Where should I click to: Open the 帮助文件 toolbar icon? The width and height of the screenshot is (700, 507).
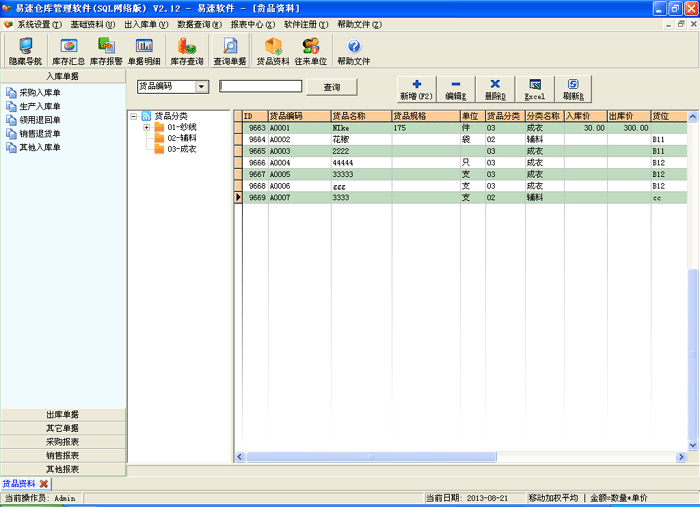[x=354, y=51]
